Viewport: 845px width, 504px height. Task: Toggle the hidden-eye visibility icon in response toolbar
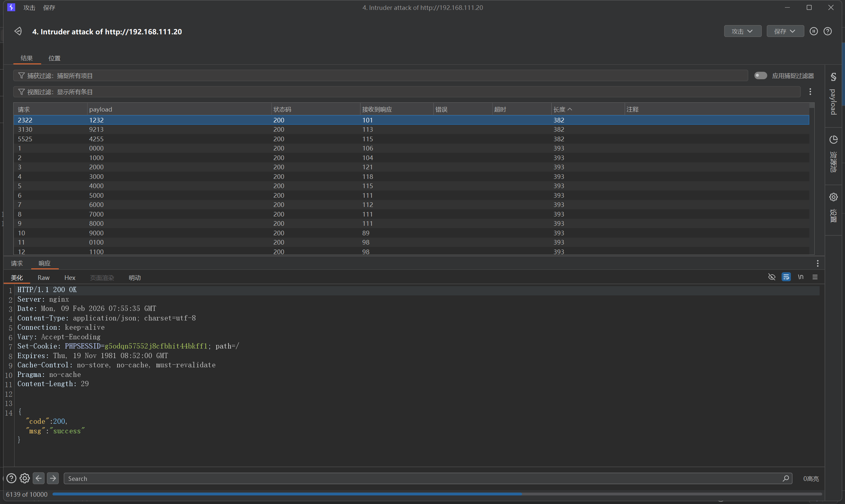(772, 277)
